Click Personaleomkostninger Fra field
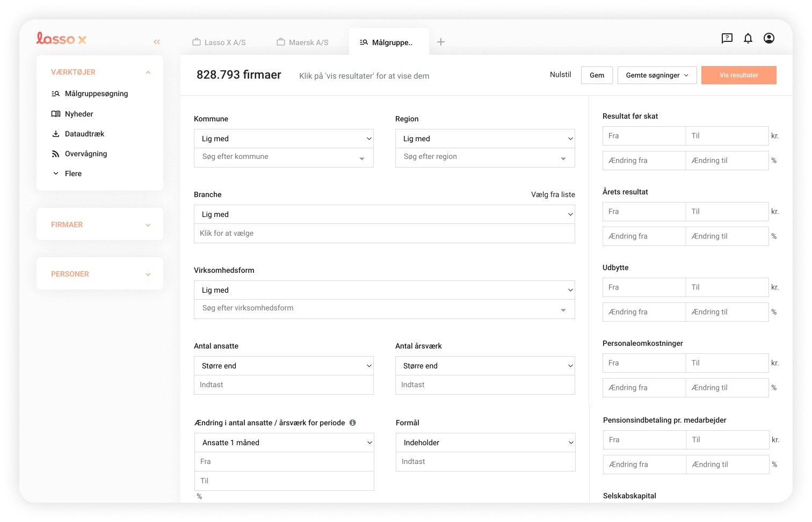 [644, 363]
